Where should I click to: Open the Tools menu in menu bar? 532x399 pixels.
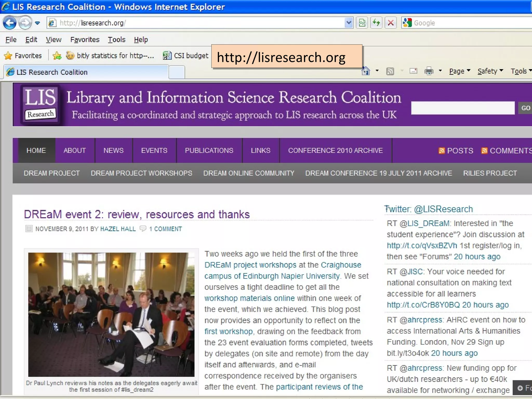pos(117,39)
